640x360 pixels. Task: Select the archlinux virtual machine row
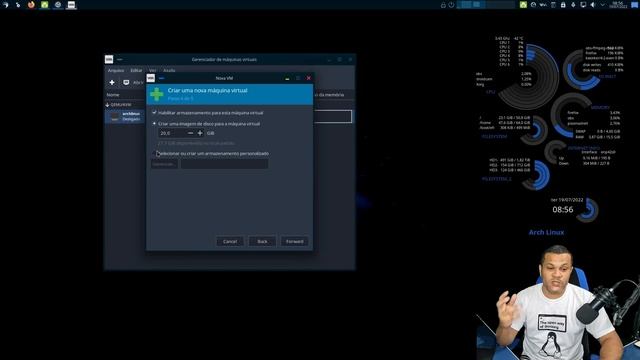coord(125,116)
